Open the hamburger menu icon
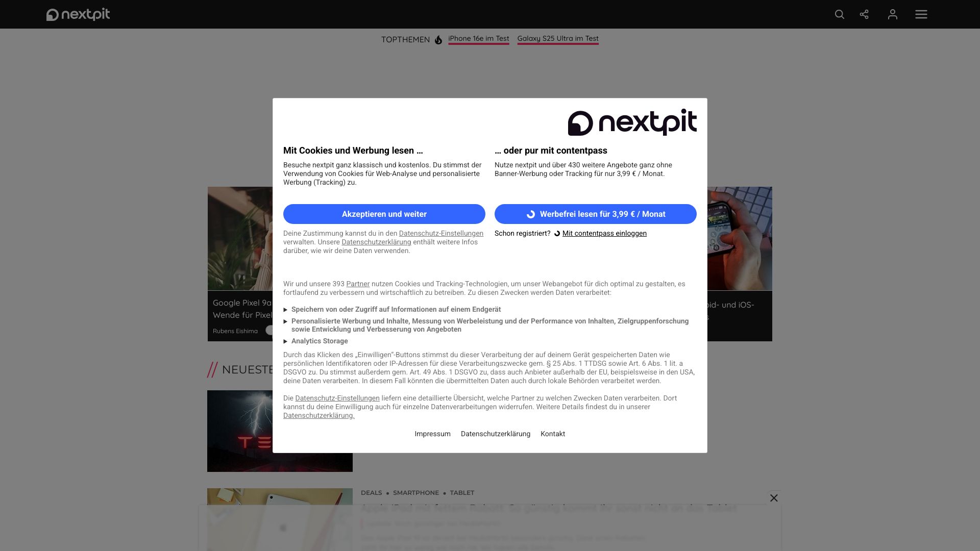This screenshot has height=551, width=980. click(921, 14)
